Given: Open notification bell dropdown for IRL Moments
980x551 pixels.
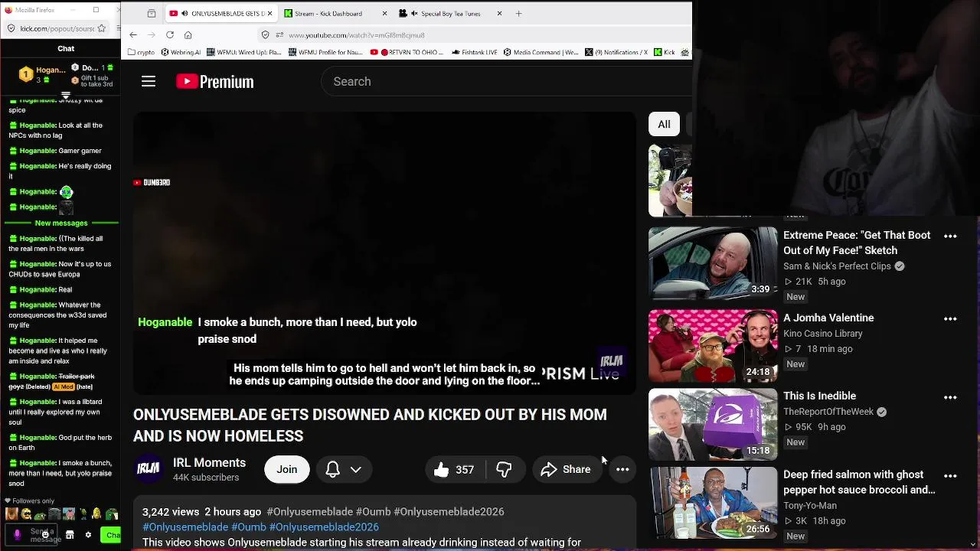Looking at the screenshot, I should pyautogui.click(x=344, y=470).
